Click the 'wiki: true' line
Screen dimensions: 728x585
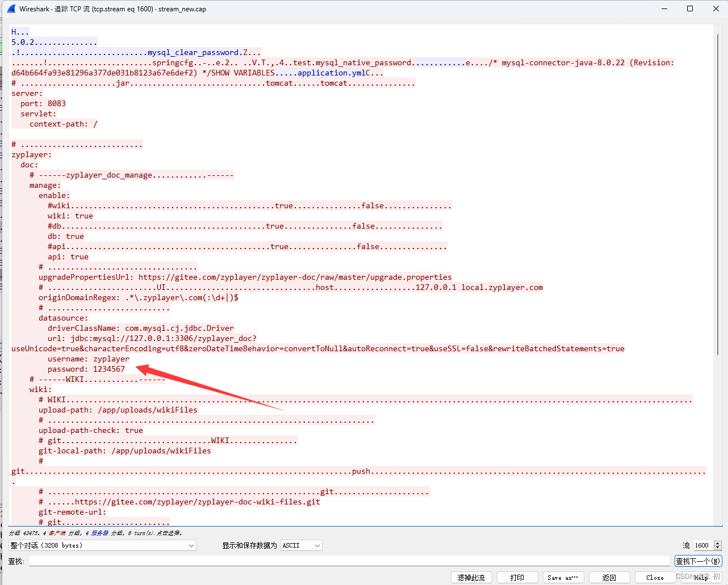pyautogui.click(x=70, y=216)
